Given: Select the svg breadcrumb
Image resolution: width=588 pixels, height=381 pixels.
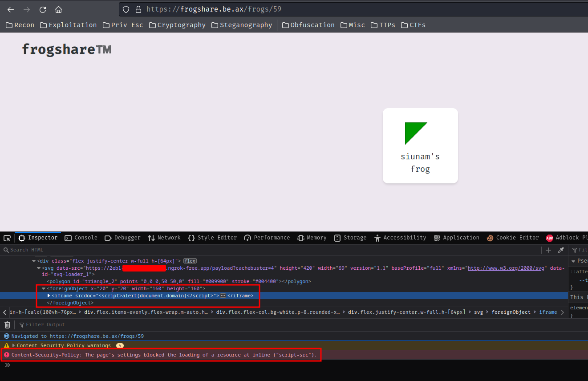Looking at the screenshot, I should pos(479,312).
